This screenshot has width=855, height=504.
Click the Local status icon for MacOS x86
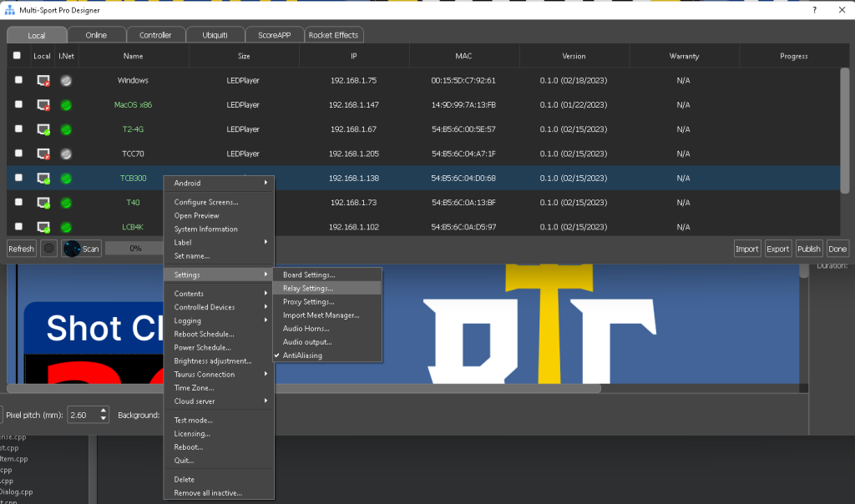43,105
